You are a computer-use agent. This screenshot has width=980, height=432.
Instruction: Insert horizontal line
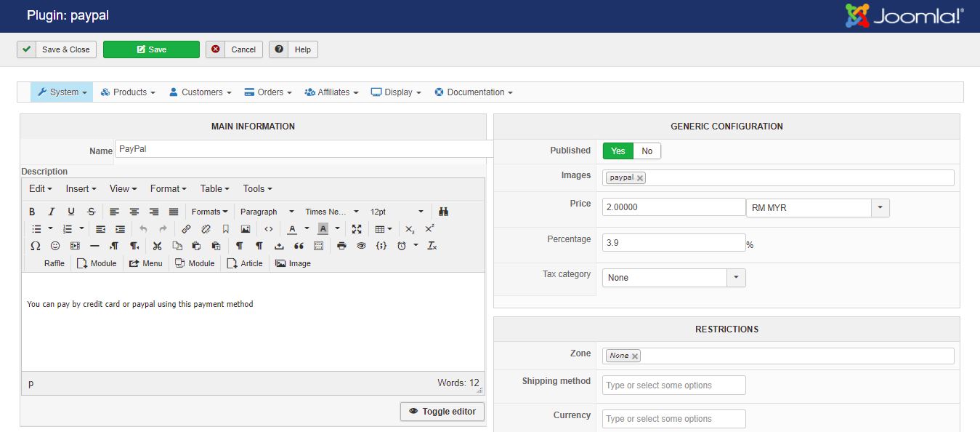click(x=94, y=246)
